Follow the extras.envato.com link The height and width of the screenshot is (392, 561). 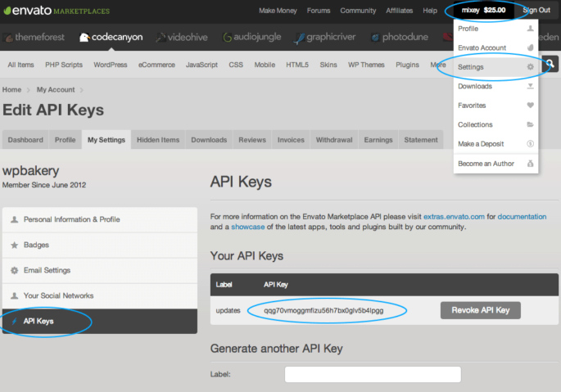(x=454, y=216)
